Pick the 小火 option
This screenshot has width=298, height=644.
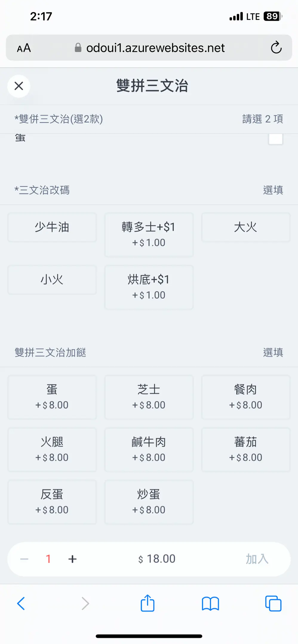coord(52,280)
